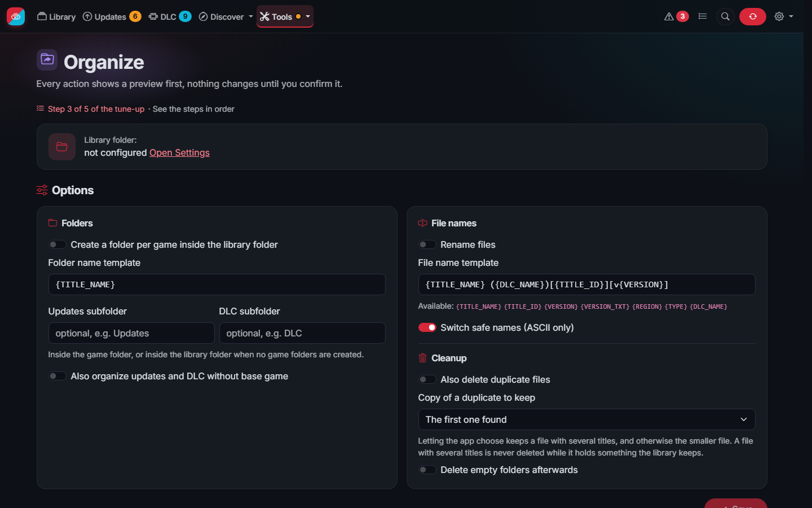Open the Copy of a duplicate to keep dropdown
This screenshot has width=812, height=508.
click(586, 419)
